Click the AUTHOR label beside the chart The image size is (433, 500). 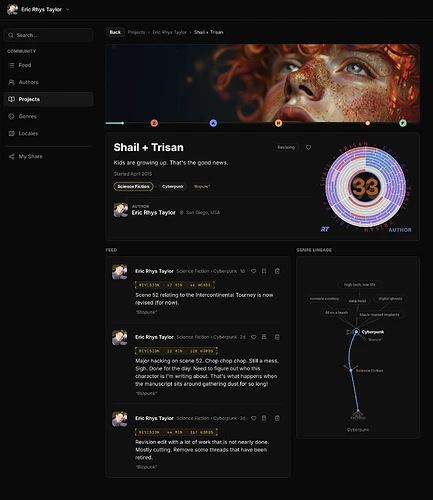click(x=400, y=230)
